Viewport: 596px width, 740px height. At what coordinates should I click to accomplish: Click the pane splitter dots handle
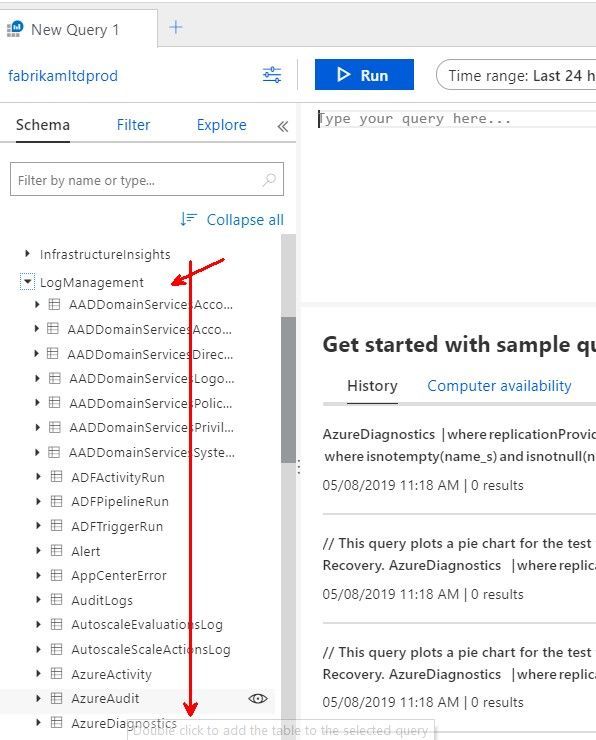(x=299, y=467)
